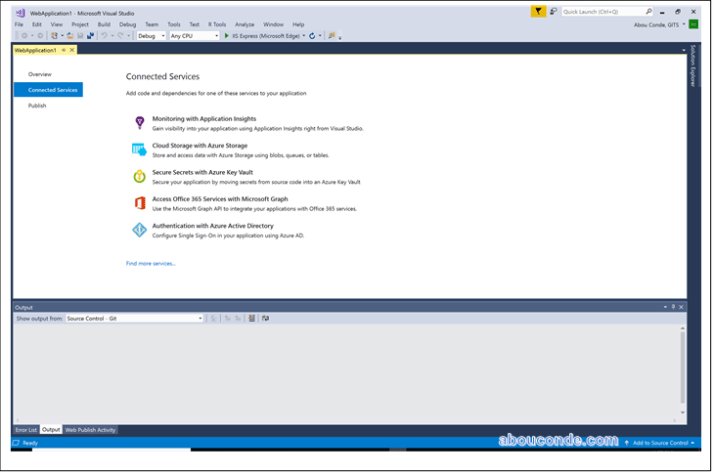Click the Azure Active Directory icon

(x=140, y=230)
